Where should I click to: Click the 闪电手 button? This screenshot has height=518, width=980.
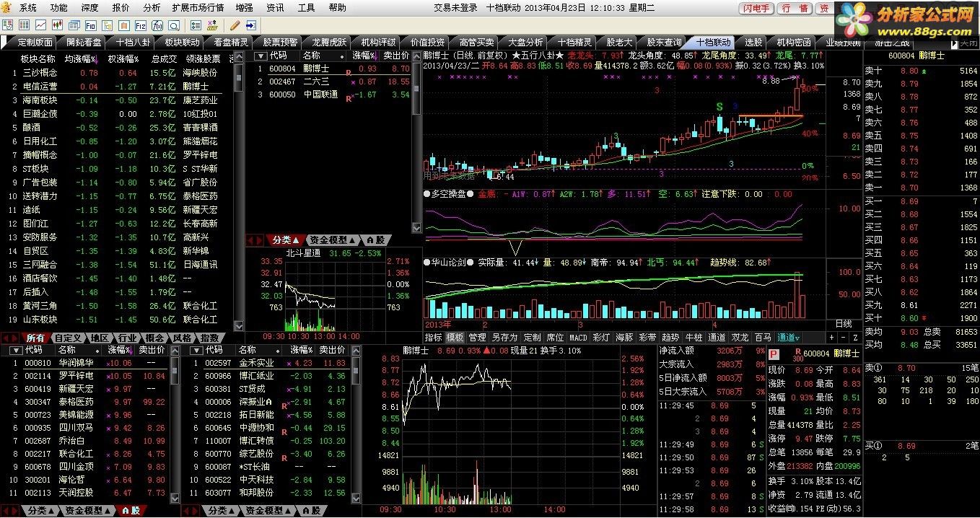(x=756, y=8)
